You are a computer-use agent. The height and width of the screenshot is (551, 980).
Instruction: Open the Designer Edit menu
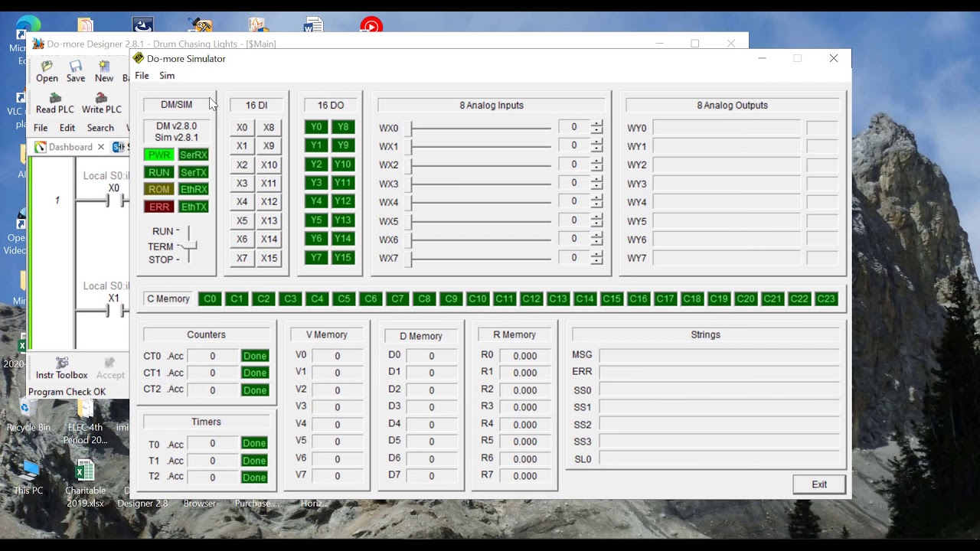67,128
